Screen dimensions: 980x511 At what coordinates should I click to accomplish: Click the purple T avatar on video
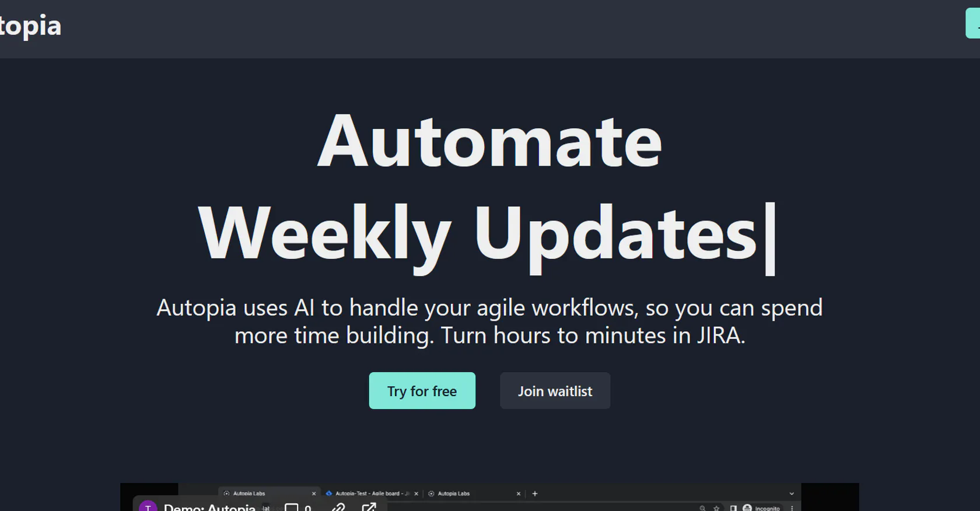tap(148, 506)
